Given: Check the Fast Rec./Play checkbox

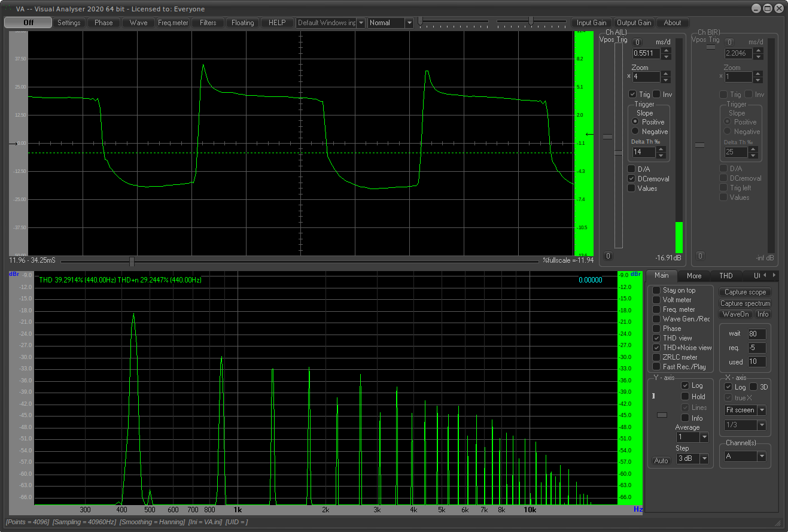Looking at the screenshot, I should [656, 367].
